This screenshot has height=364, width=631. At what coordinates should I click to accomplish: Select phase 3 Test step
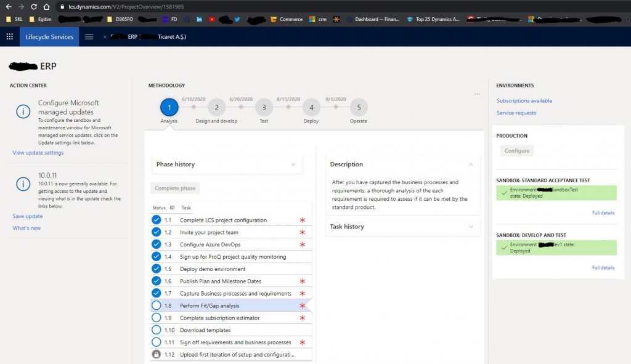point(264,107)
